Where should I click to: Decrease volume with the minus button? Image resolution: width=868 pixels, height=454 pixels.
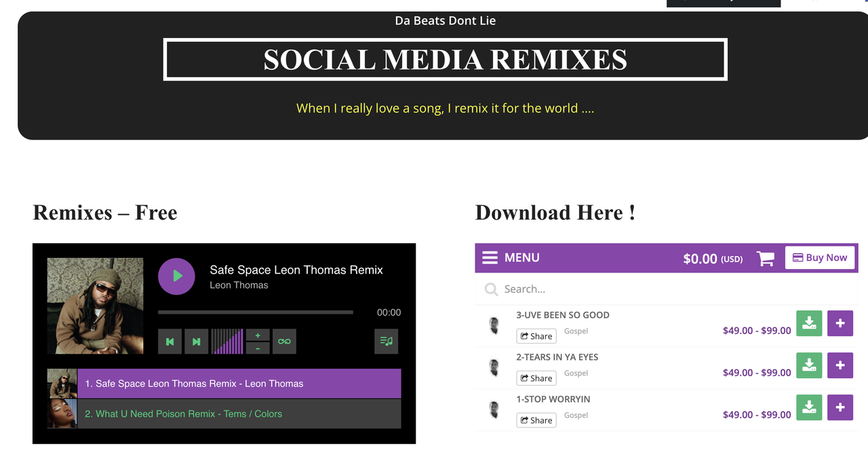[x=258, y=348]
